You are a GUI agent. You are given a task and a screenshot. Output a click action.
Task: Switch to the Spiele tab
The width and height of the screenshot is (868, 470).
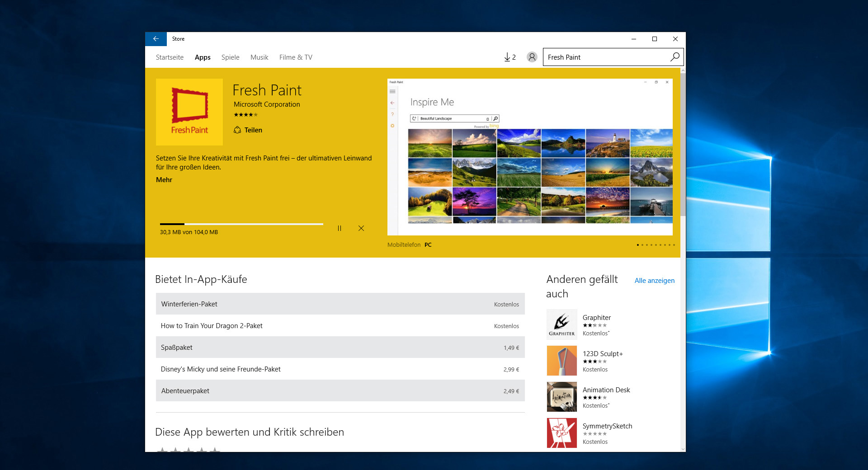230,57
